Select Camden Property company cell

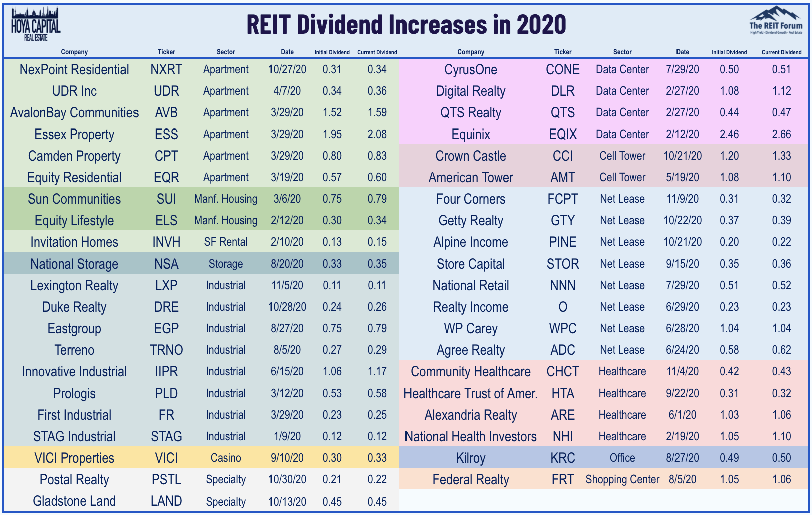click(74, 156)
